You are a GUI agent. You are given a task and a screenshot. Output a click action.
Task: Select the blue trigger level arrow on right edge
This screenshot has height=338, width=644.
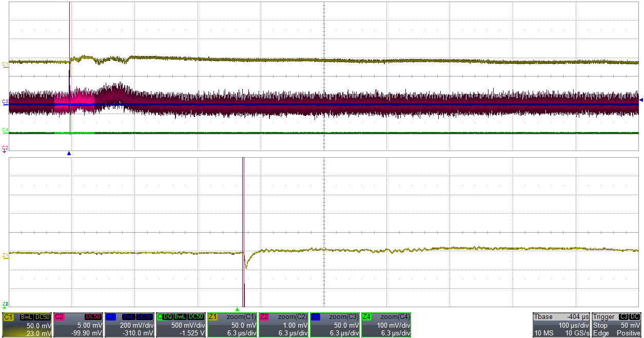pyautogui.click(x=641, y=100)
